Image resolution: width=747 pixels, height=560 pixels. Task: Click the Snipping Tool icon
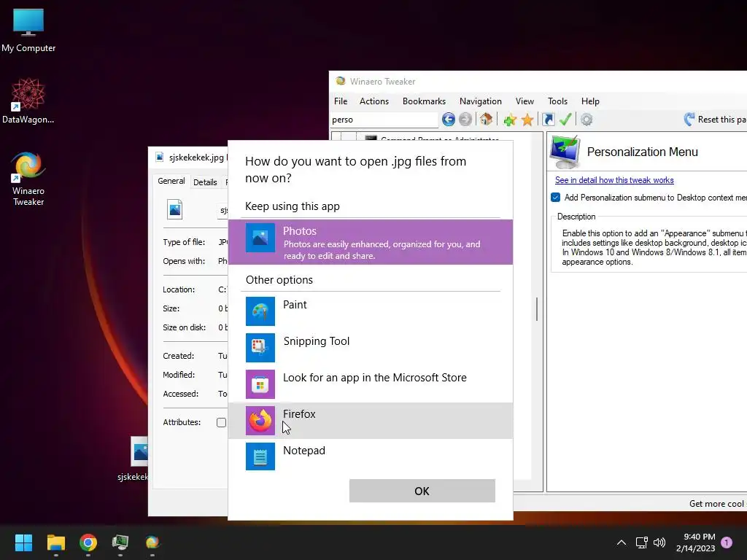[x=260, y=348]
